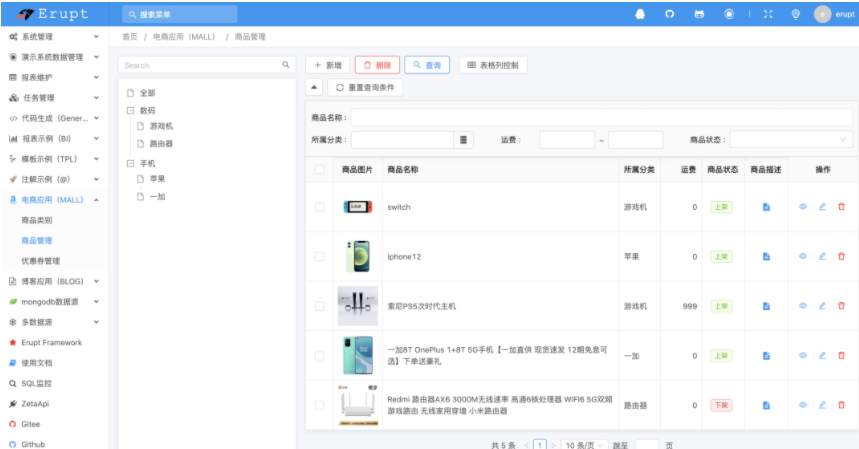View description for Redmi 路由器 row
This screenshot has height=449, width=859.
pos(766,405)
